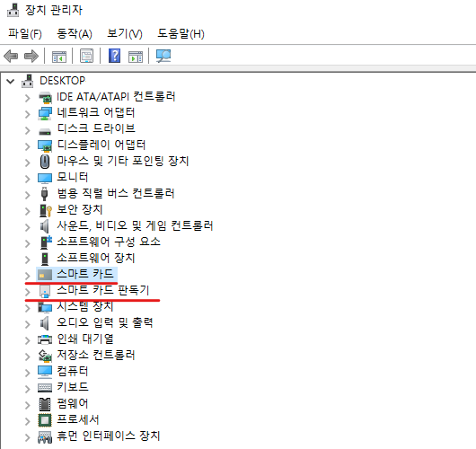The width and height of the screenshot is (476, 449).
Task: Expand the 스마트 카드 판독기 category
Action: (28, 292)
